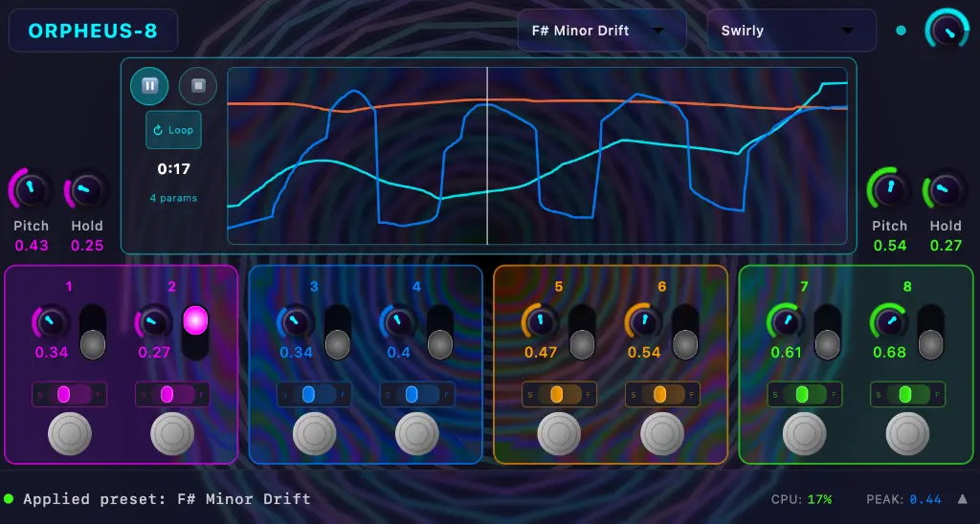The image size is (980, 524).
Task: Open the F# Minor Drift preset dropdown
Action: click(601, 31)
